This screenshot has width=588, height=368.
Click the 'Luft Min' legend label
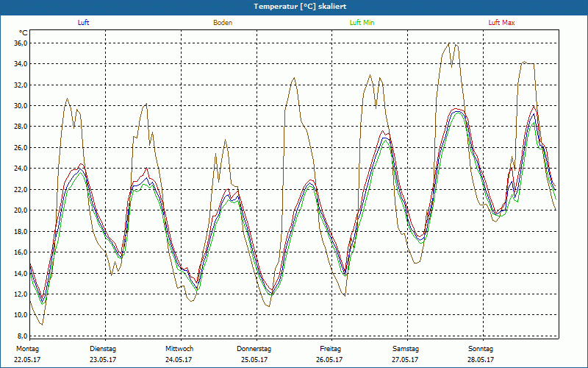click(362, 23)
